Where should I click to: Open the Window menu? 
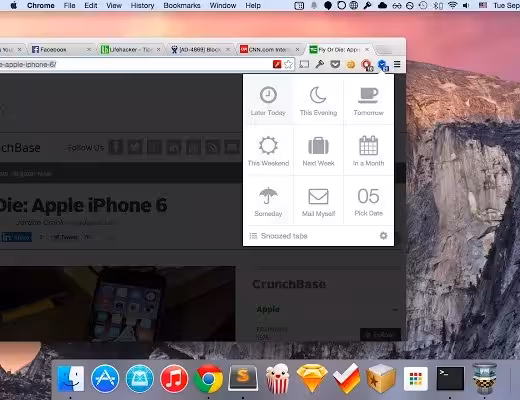[x=223, y=5]
